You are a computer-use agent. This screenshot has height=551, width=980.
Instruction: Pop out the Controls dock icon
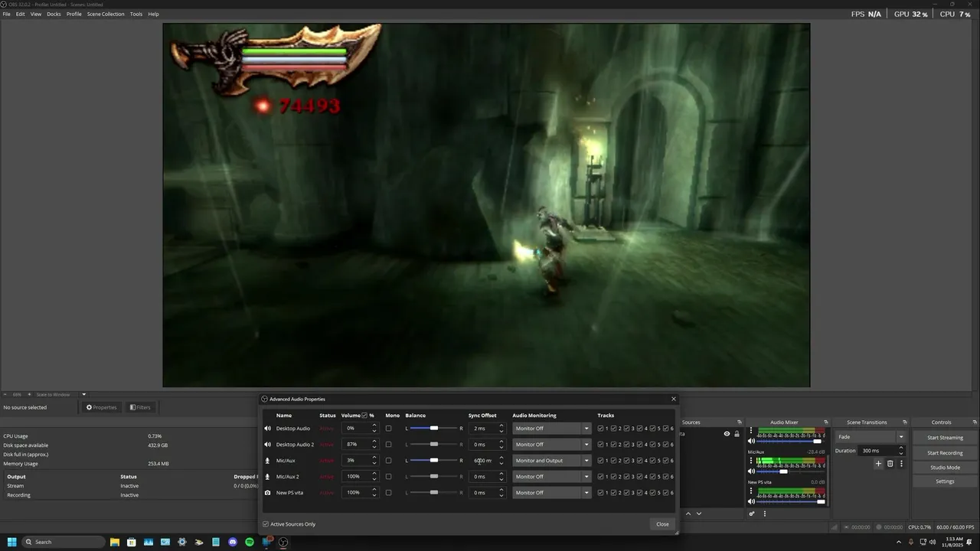[x=975, y=422]
